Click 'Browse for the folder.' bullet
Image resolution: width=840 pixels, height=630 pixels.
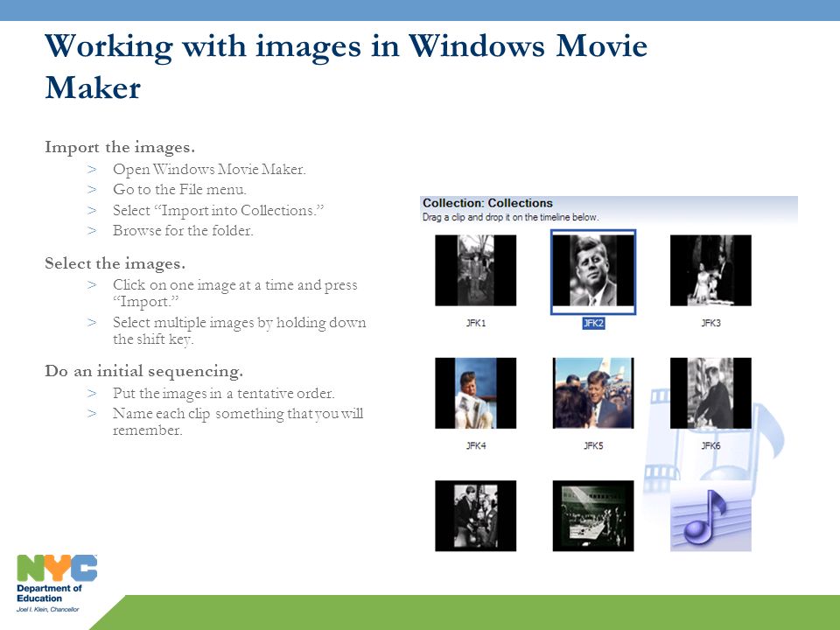pyautogui.click(x=183, y=230)
